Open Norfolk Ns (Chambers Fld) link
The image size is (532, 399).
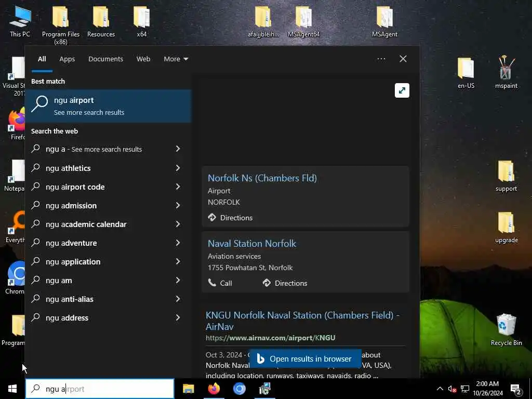(262, 178)
